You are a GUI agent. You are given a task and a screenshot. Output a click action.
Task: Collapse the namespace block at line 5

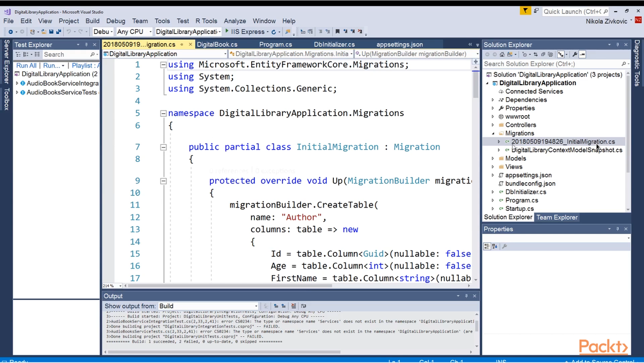[163, 113]
